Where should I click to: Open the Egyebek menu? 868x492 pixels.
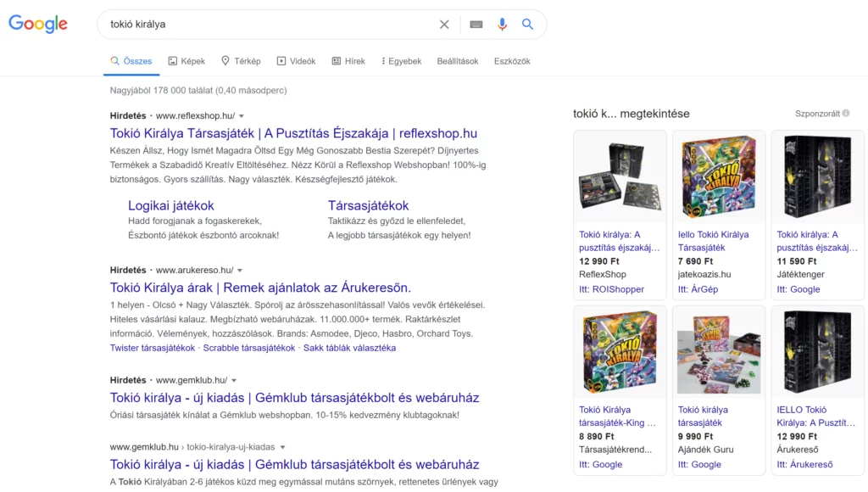(401, 61)
